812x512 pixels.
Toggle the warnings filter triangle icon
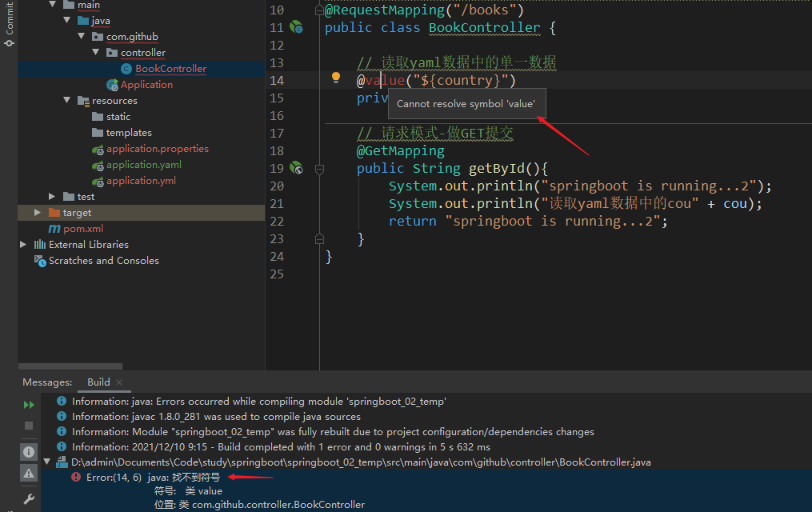coord(29,473)
